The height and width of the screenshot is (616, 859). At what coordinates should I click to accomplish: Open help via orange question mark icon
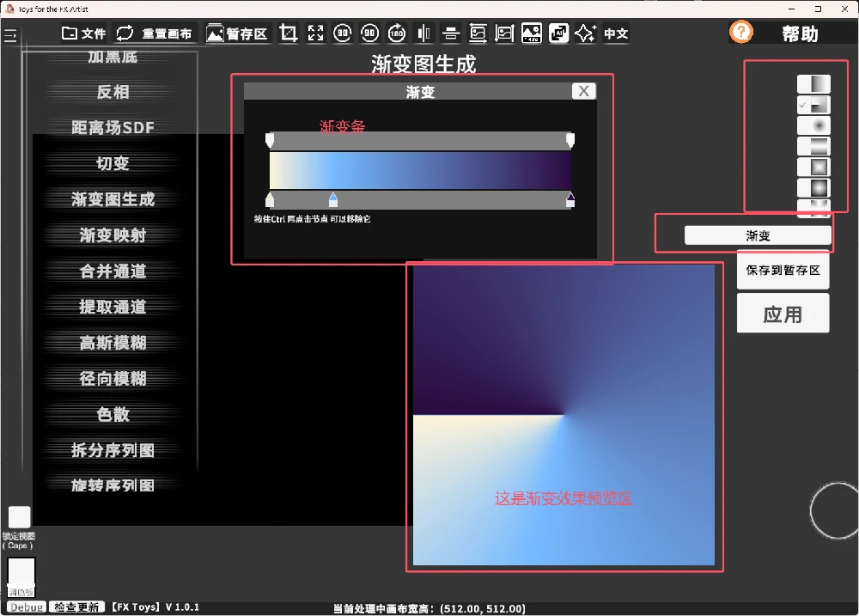740,33
